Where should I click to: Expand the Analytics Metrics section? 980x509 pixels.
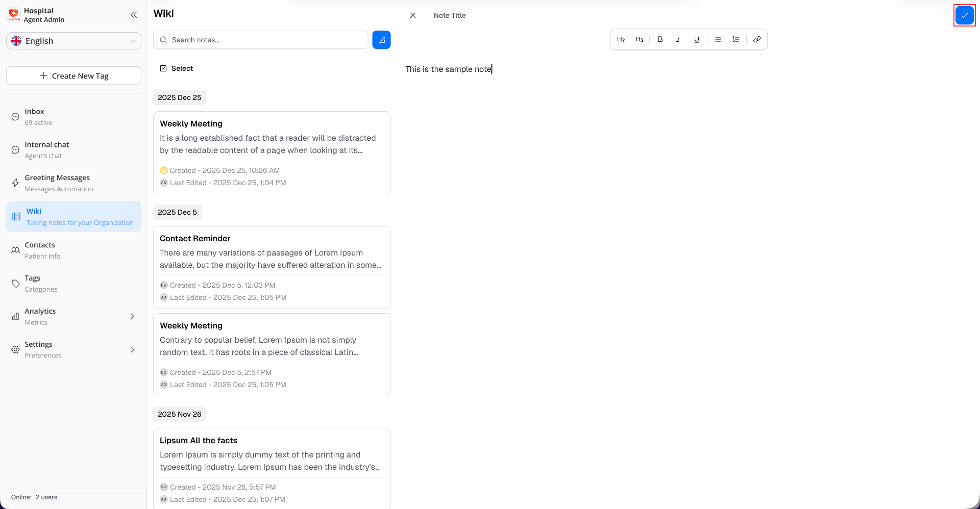pos(73,316)
